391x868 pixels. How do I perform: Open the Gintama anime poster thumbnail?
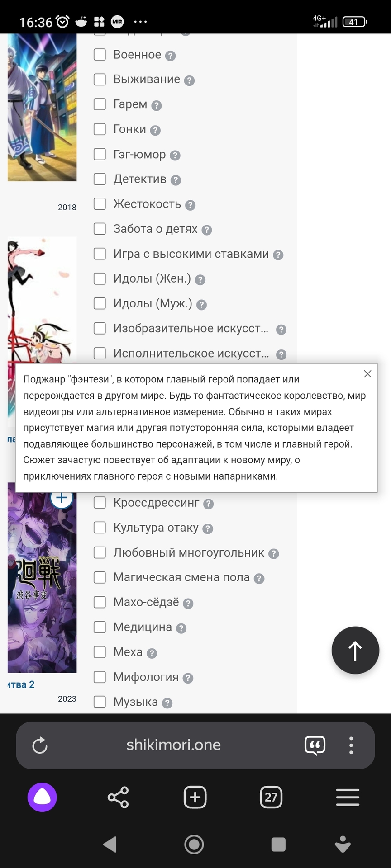[42, 108]
